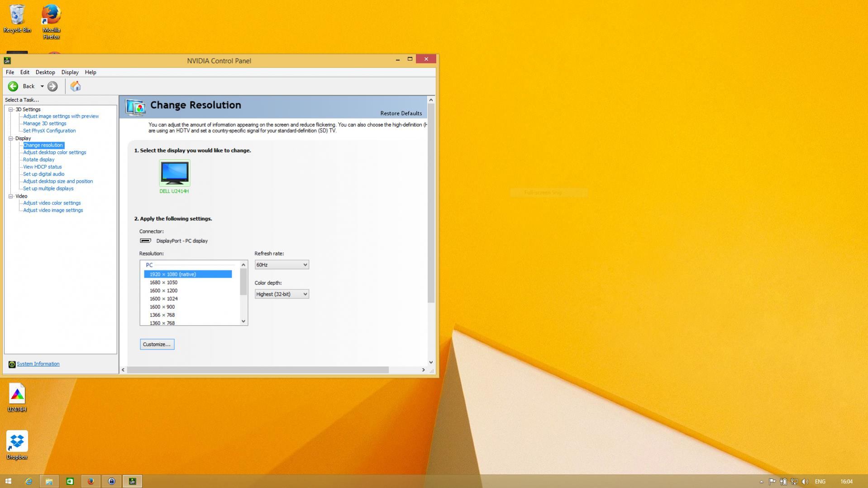Click the Customize... button

[x=157, y=344]
